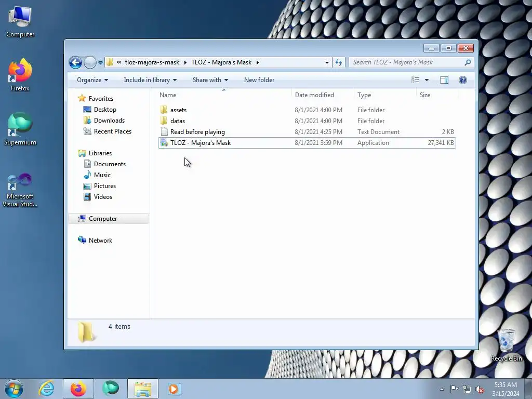Click the Recycle Bin desktop icon
The width and height of the screenshot is (532, 399).
click(x=506, y=345)
